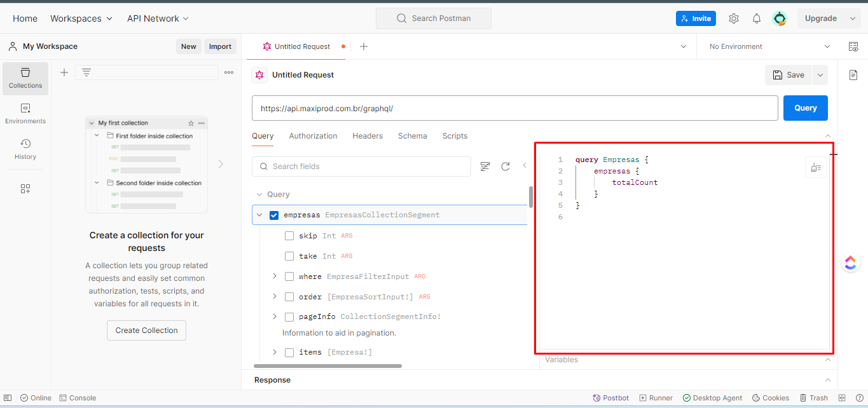868x408 pixels.
Task: Click the Save button
Action: [789, 75]
